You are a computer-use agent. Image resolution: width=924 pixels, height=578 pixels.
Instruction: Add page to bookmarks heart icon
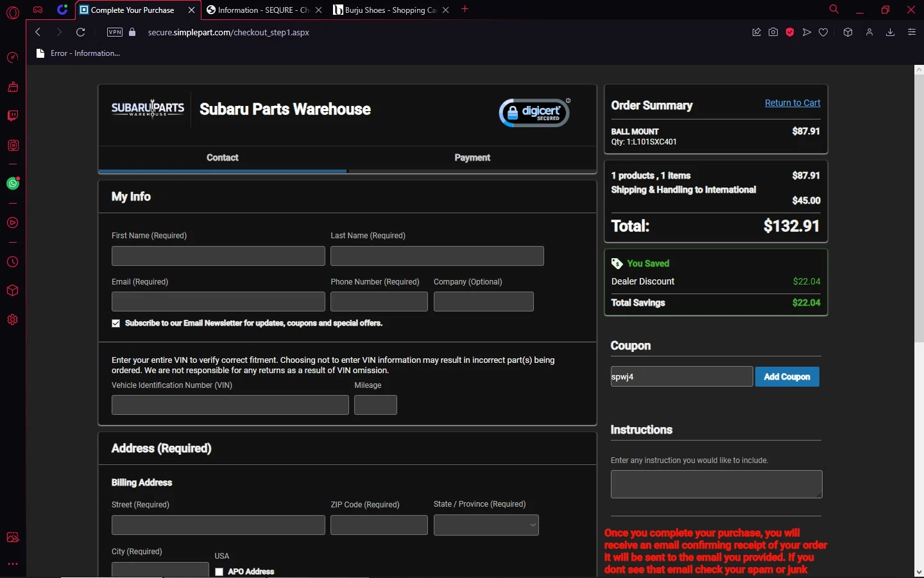click(x=823, y=32)
